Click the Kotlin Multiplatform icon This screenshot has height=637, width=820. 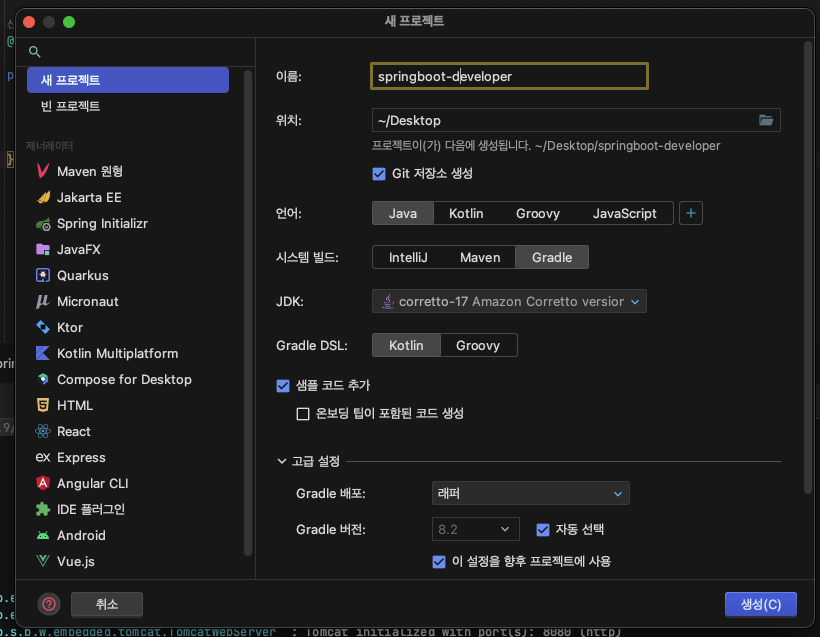click(43, 353)
